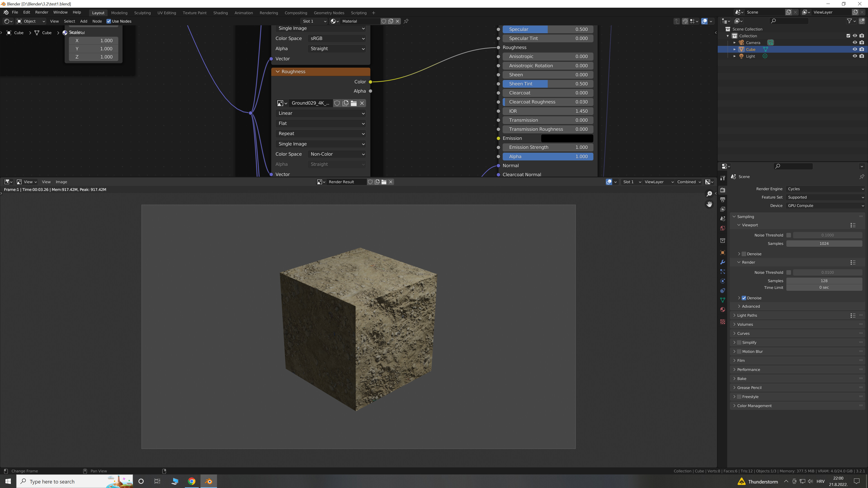Open the Render menu in the top bar
Viewport: 868px width, 488px height.
click(41, 12)
